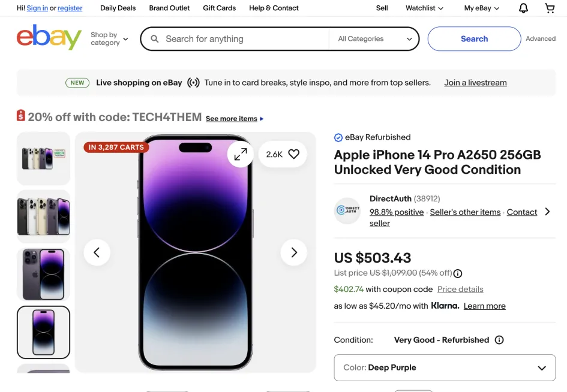Go to previous product image arrow
The height and width of the screenshot is (392, 567).
(x=97, y=252)
